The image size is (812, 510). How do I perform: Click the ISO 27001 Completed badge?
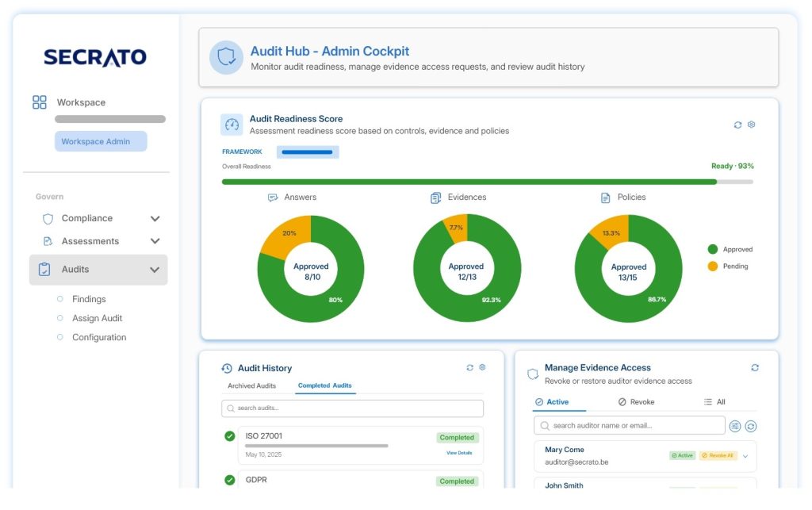coord(457,438)
